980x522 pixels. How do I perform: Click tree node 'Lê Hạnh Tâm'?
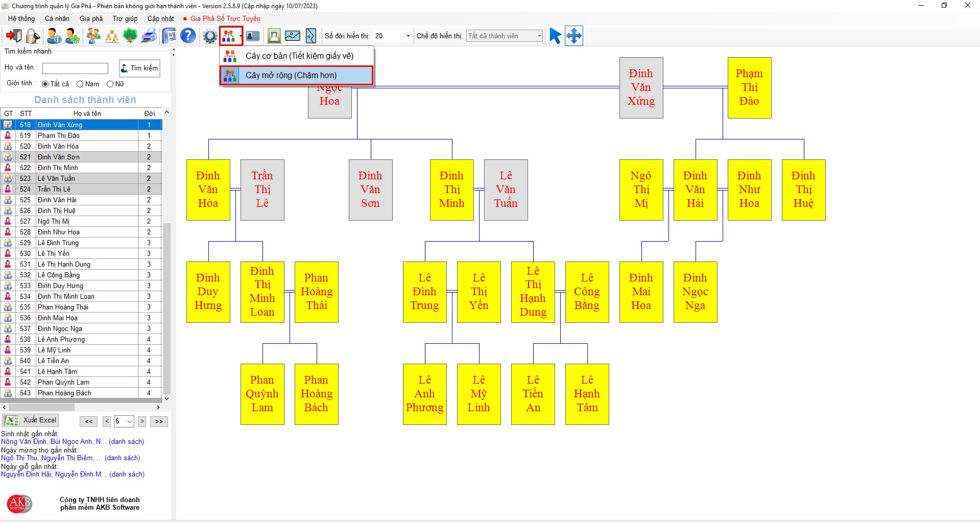587,394
